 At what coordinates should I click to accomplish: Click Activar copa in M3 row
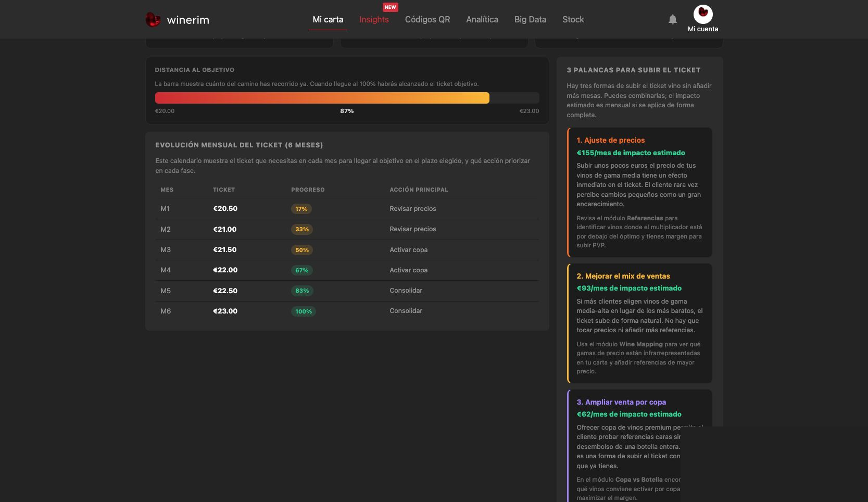[x=409, y=249]
